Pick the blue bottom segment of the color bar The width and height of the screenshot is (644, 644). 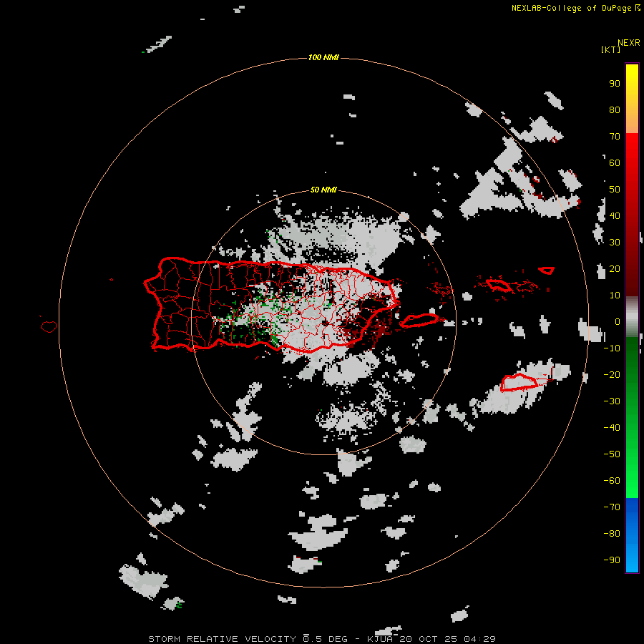click(632, 535)
